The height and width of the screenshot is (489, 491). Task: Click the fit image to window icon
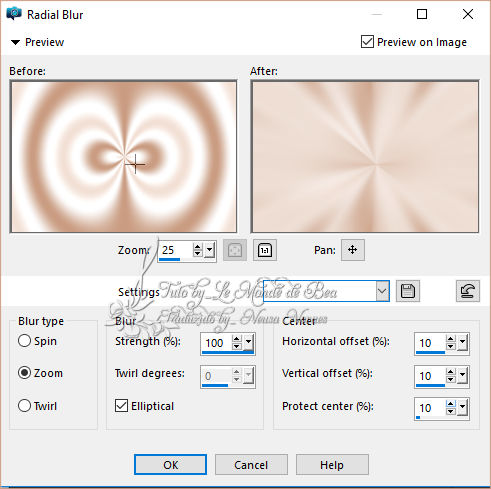click(x=235, y=250)
